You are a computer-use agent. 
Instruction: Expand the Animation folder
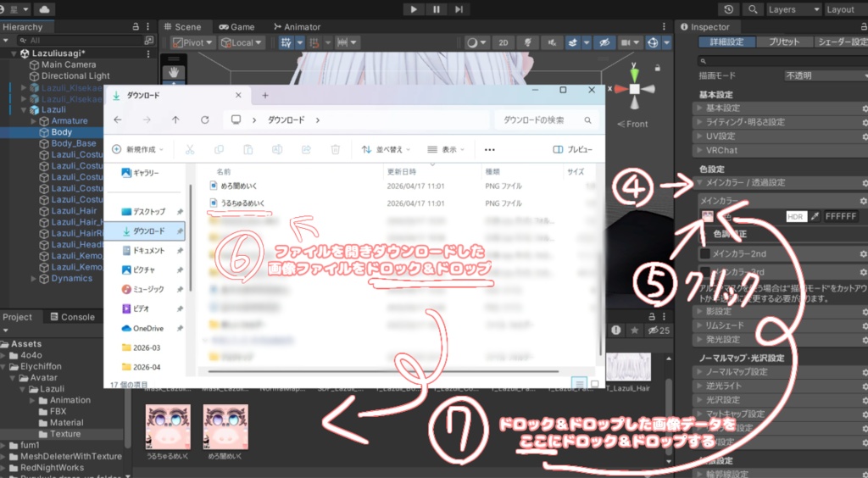coord(33,400)
